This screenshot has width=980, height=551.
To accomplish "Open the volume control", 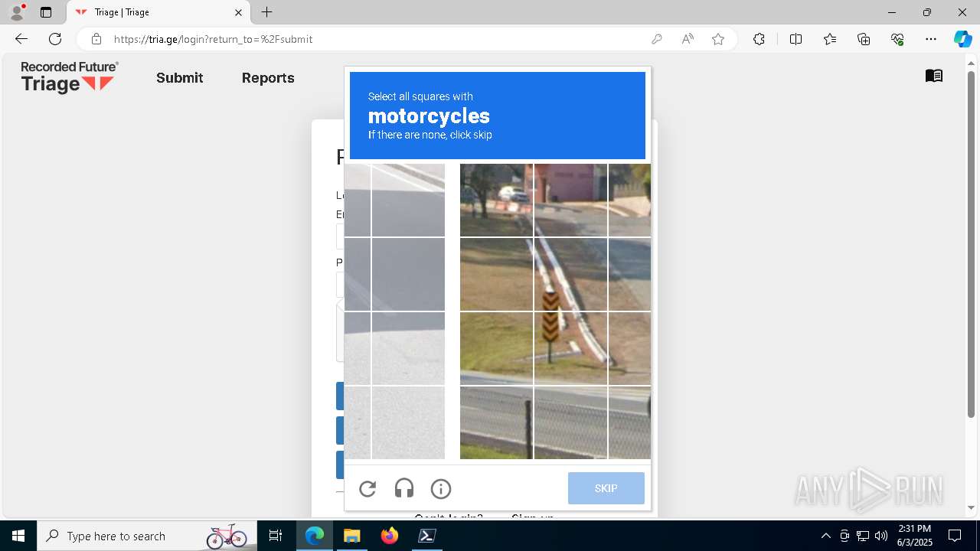I will (880, 536).
